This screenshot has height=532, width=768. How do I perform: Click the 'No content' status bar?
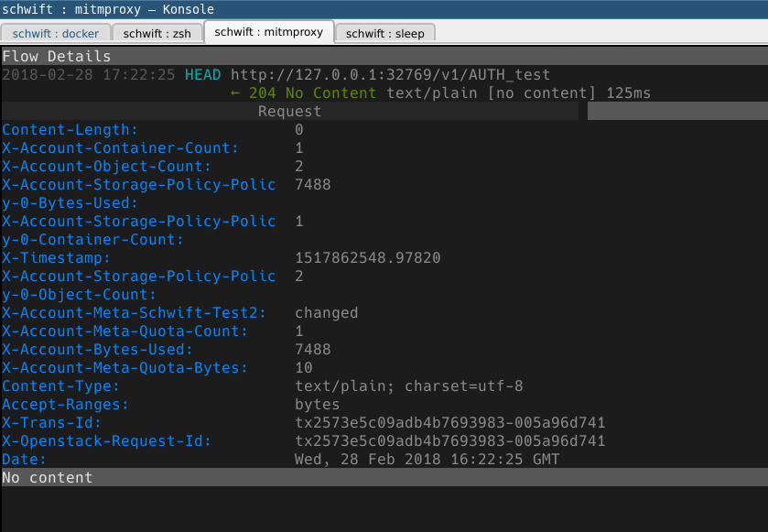point(385,477)
